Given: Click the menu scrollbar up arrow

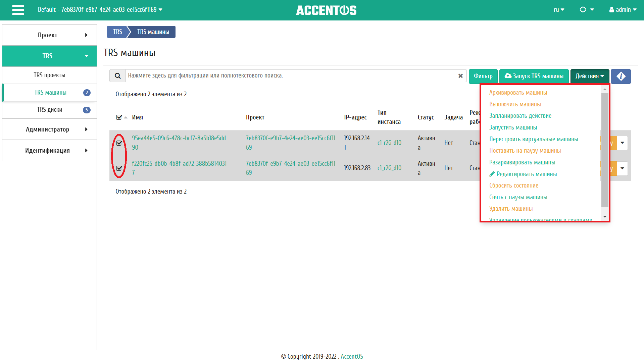Looking at the screenshot, I should coord(605,89).
